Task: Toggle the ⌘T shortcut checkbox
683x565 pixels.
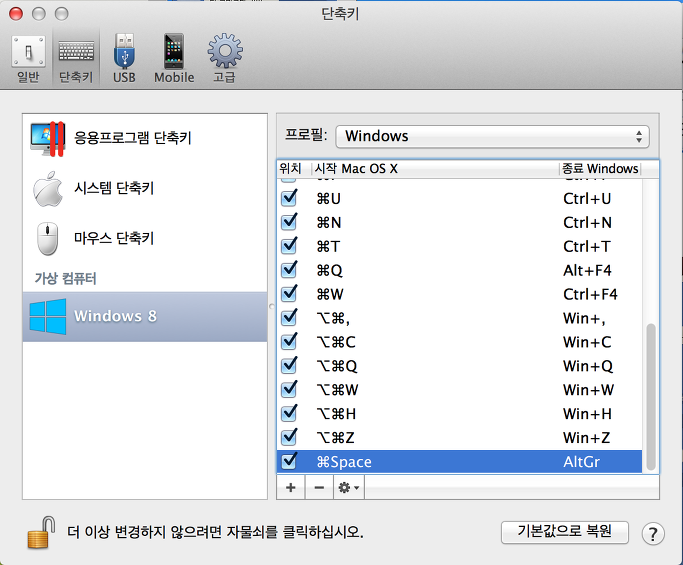Action: pos(289,246)
